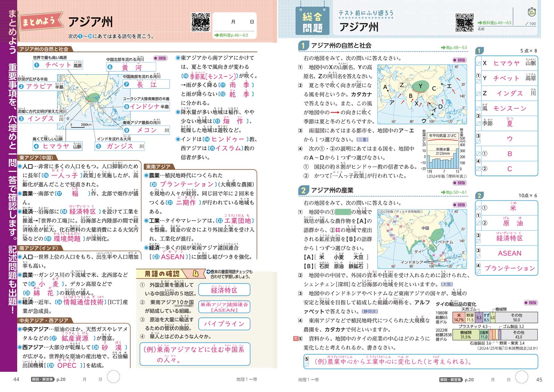Open 解説・解答集 p.20 on page 44
Image resolution: width=554 pixels, height=392 pixels.
(x=48, y=380)
